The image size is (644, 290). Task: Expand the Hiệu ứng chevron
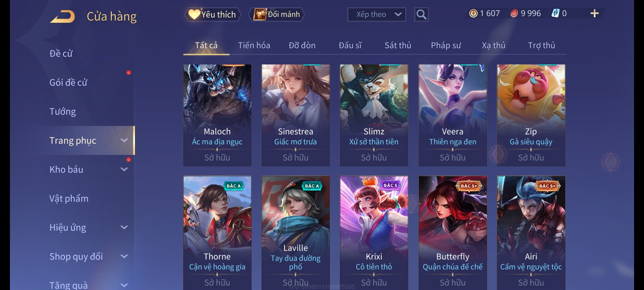124,227
